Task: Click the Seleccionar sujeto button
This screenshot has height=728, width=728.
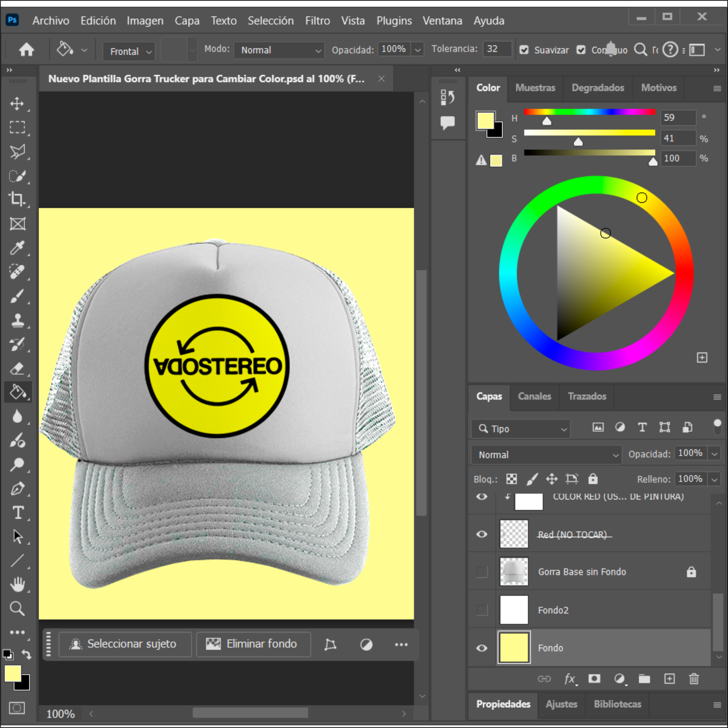Action: tap(125, 644)
